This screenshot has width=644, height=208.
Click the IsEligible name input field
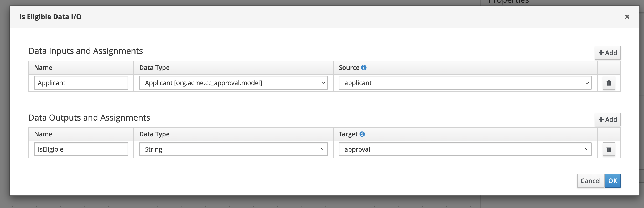coord(81,149)
